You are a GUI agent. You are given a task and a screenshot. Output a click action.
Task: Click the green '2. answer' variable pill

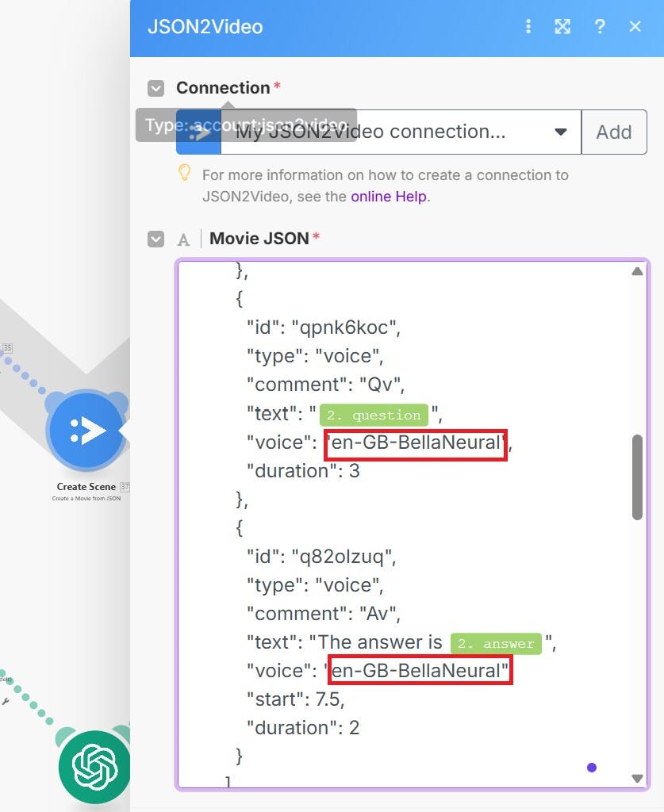coord(496,643)
